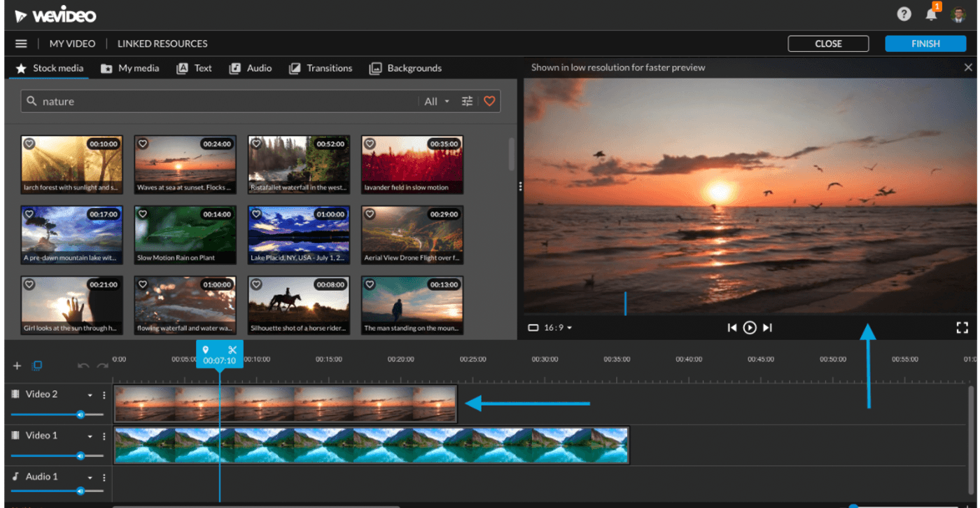Add marker at playhead pin icon
980x508 pixels.
click(x=206, y=350)
